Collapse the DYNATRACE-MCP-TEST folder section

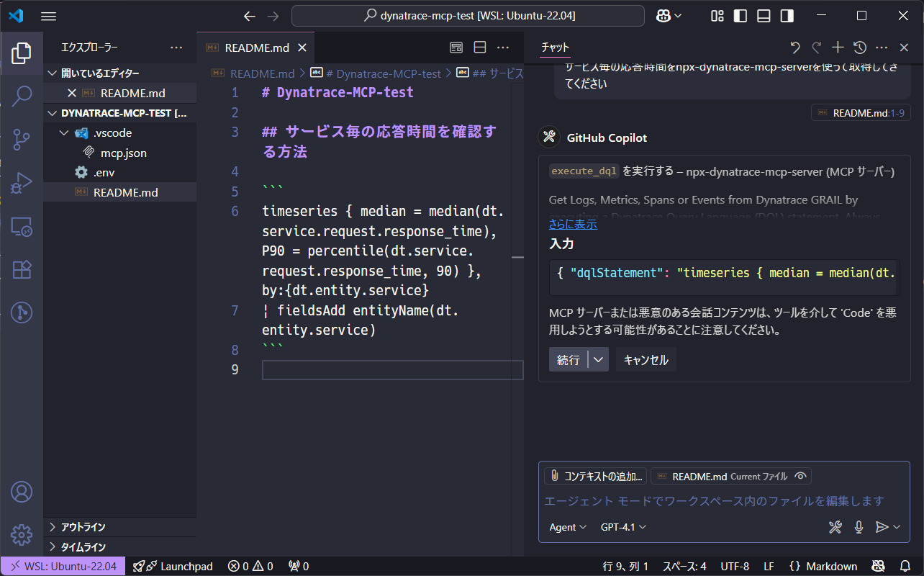click(119, 113)
